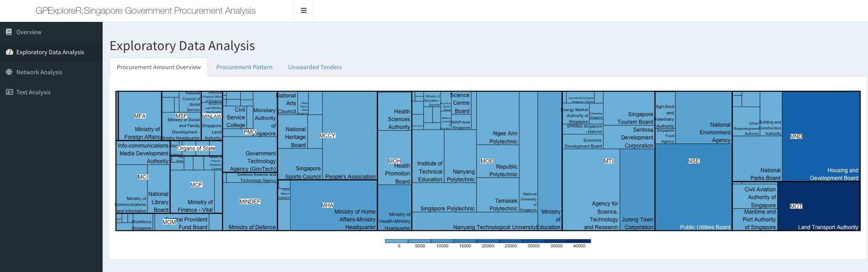
Task: Switch to the Procurement Pattern tab
Action: 244,67
